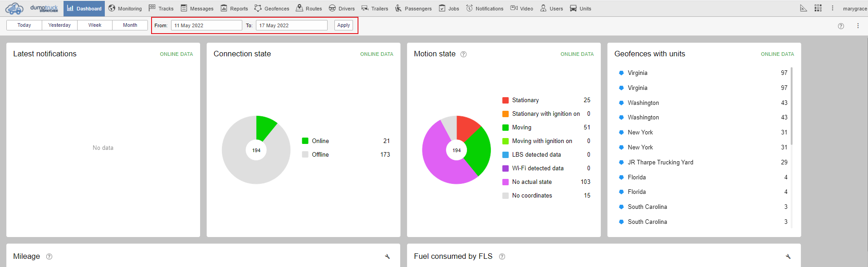Toggle the Online legend entry
Screen dimensions: 868x267
pyautogui.click(x=320, y=141)
